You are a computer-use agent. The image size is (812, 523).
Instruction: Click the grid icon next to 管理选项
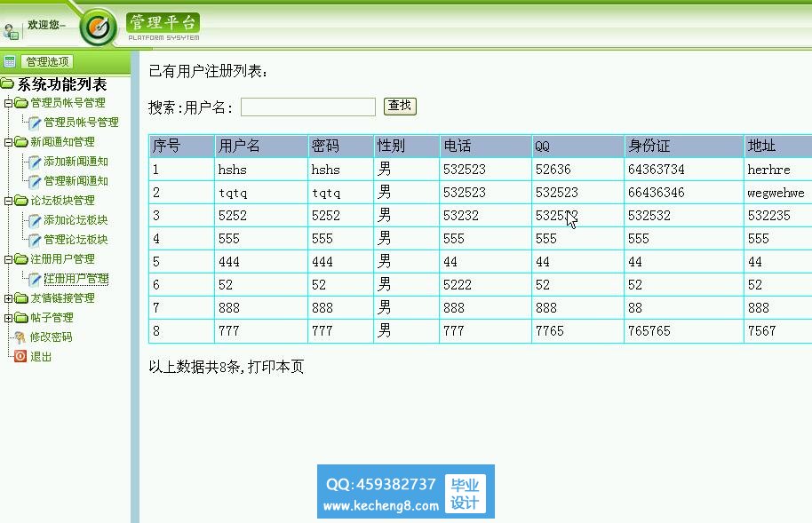point(9,61)
